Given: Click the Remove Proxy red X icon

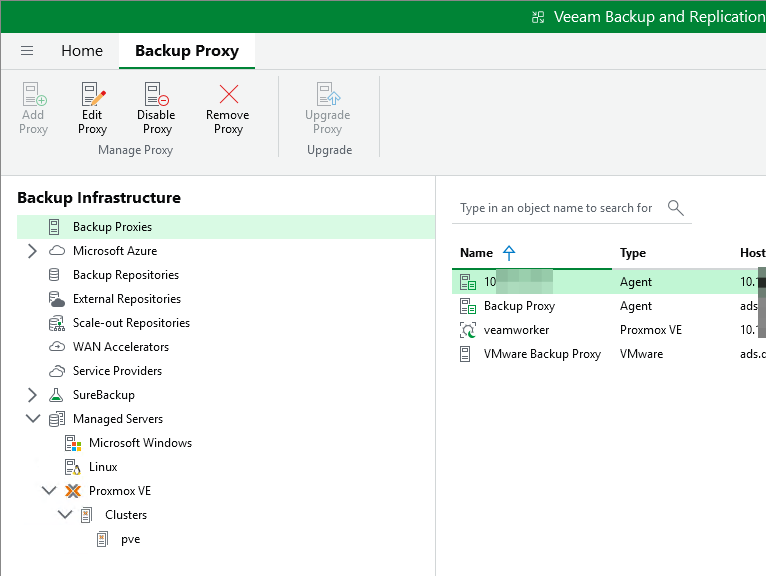Looking at the screenshot, I should tap(229, 94).
